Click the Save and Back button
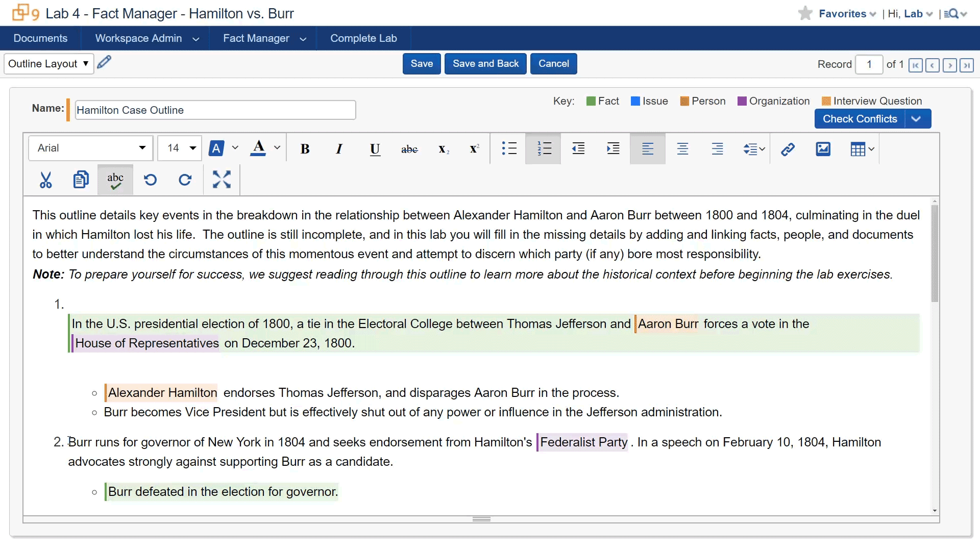 pos(485,64)
